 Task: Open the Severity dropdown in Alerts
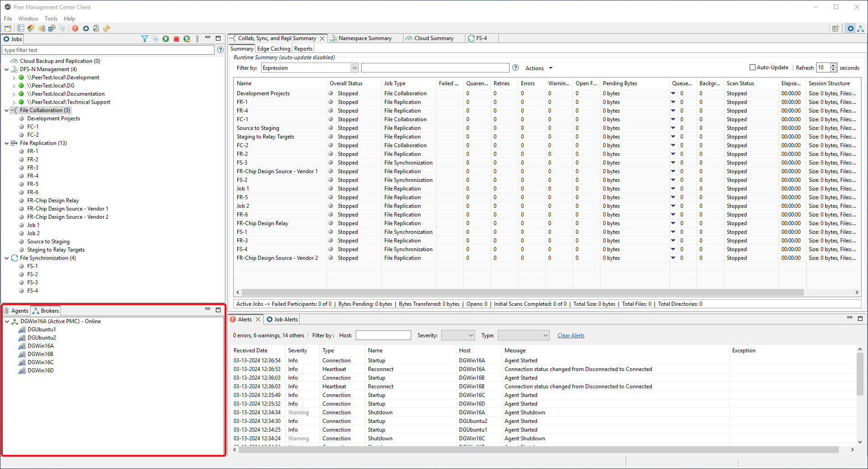pyautogui.click(x=458, y=335)
